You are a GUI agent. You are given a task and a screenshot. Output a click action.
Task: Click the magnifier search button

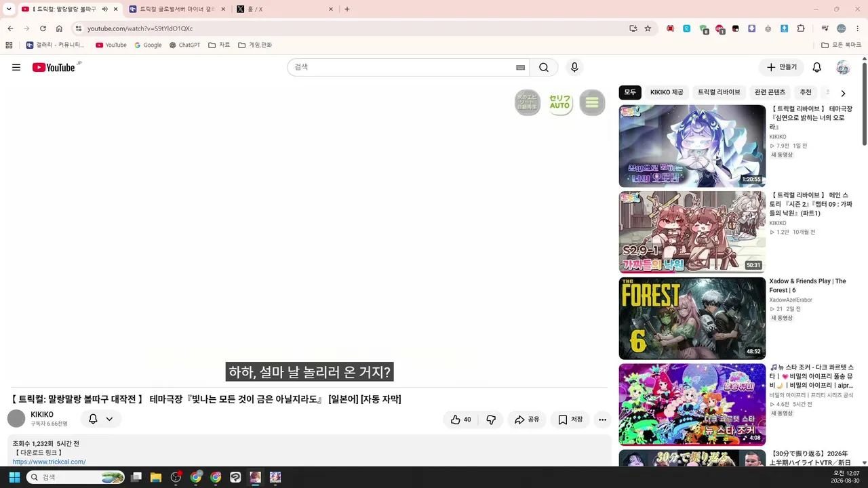tap(544, 67)
